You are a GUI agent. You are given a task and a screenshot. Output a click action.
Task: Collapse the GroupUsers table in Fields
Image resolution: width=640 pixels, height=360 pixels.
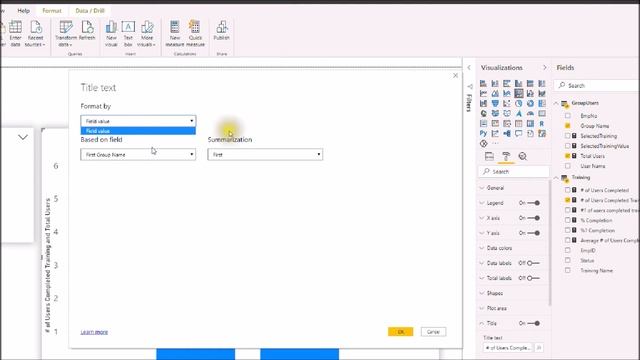tap(556, 103)
